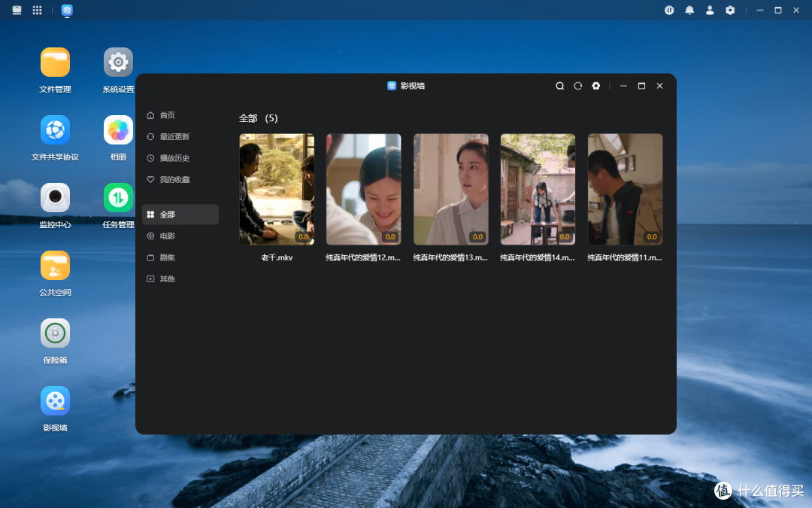Open the 纯真年代的爱情13 poster thumbnail

point(451,189)
